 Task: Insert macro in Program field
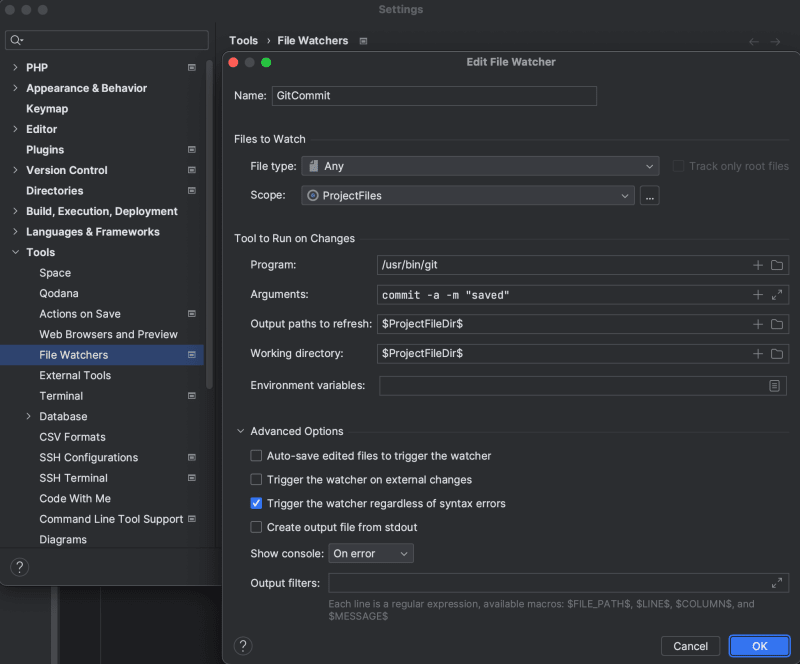point(758,265)
